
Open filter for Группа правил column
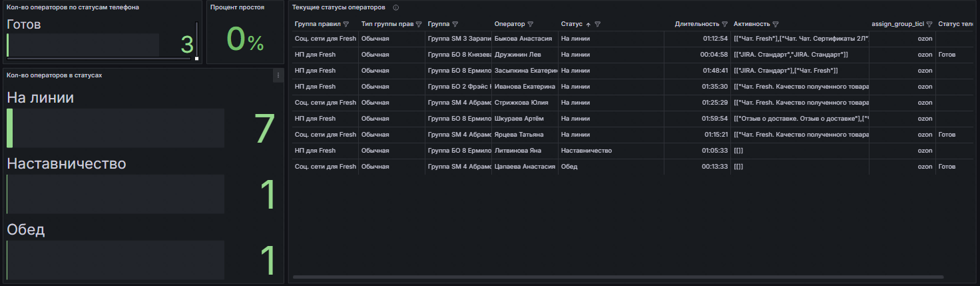[346, 24]
